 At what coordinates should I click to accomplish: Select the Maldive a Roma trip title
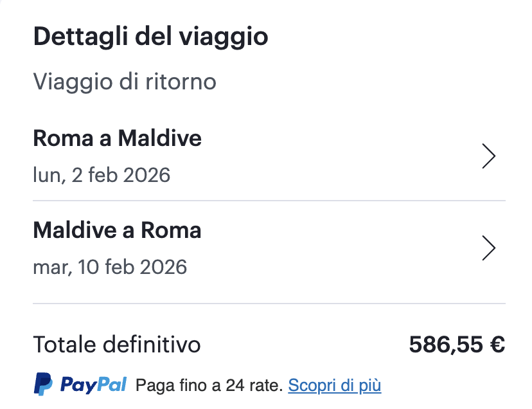pyautogui.click(x=117, y=230)
